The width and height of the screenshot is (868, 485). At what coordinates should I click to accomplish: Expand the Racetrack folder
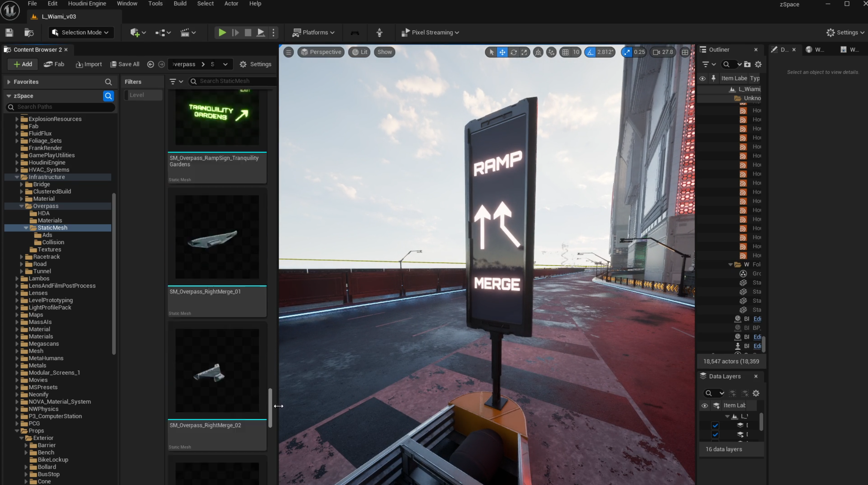(22, 257)
